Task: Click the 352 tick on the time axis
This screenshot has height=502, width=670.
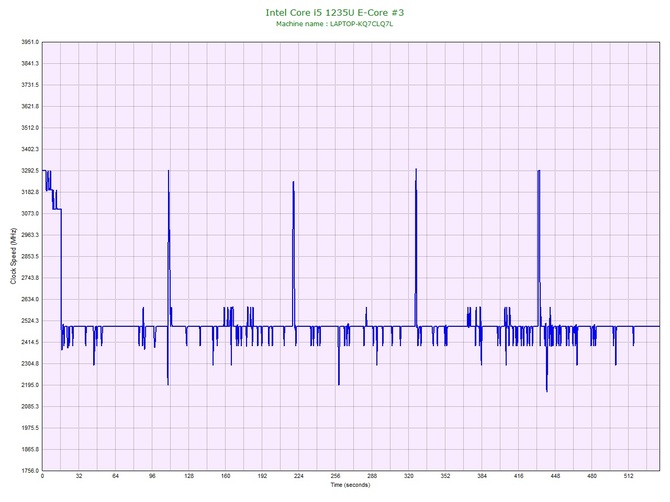Action: pos(445,476)
